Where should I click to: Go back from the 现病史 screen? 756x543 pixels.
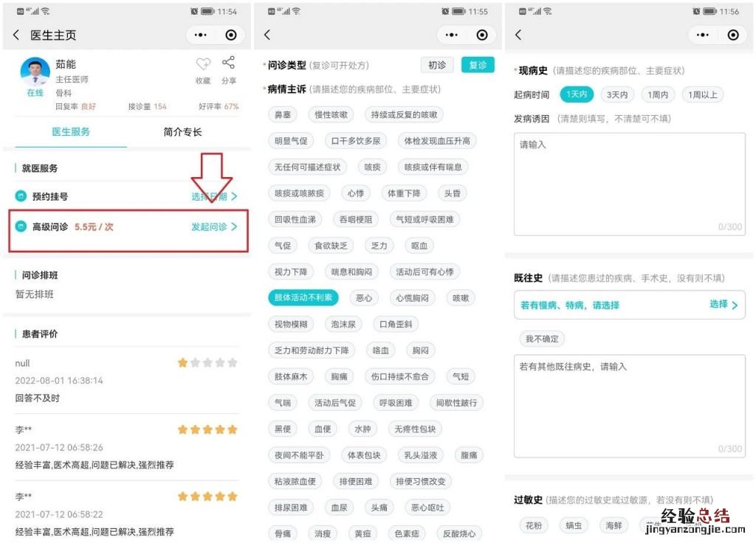click(x=518, y=35)
